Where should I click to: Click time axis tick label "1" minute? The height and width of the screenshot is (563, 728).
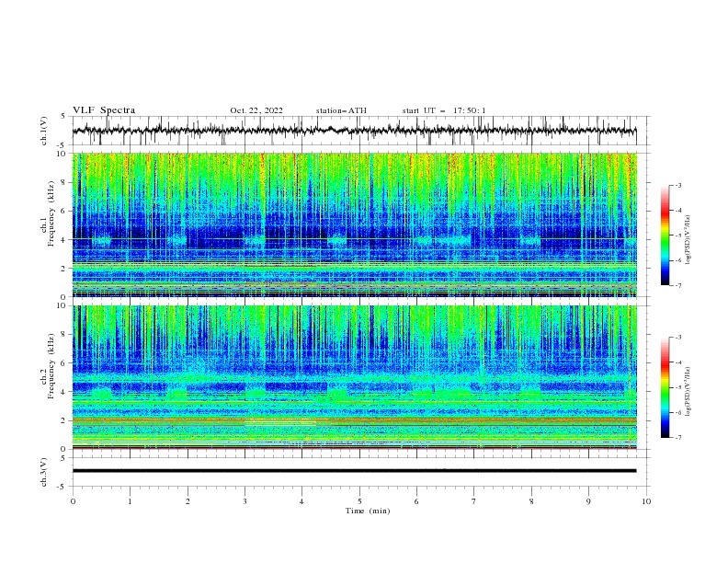(130, 501)
